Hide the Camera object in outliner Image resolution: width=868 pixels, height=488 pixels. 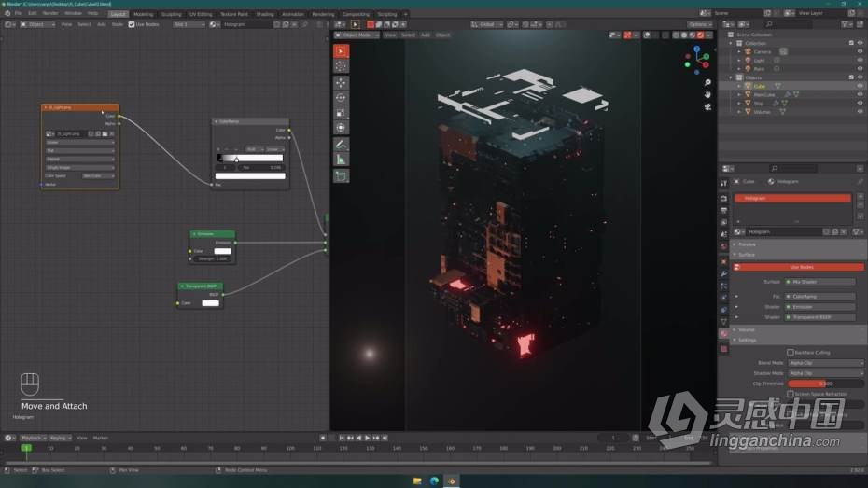click(860, 51)
